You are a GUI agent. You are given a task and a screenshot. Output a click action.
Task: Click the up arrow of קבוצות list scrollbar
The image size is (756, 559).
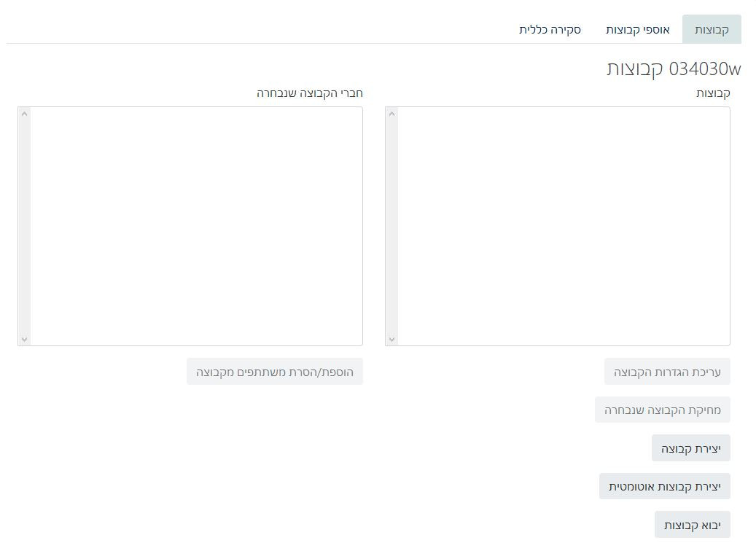coord(391,114)
